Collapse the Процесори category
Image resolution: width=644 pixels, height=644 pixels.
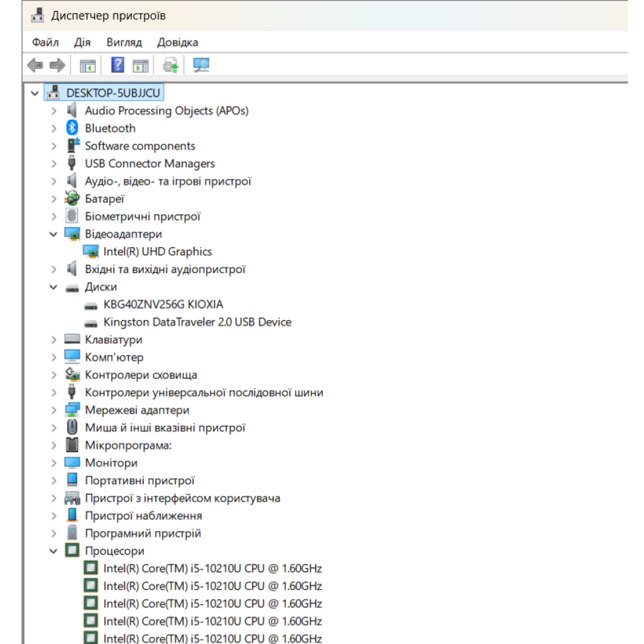tap(53, 551)
